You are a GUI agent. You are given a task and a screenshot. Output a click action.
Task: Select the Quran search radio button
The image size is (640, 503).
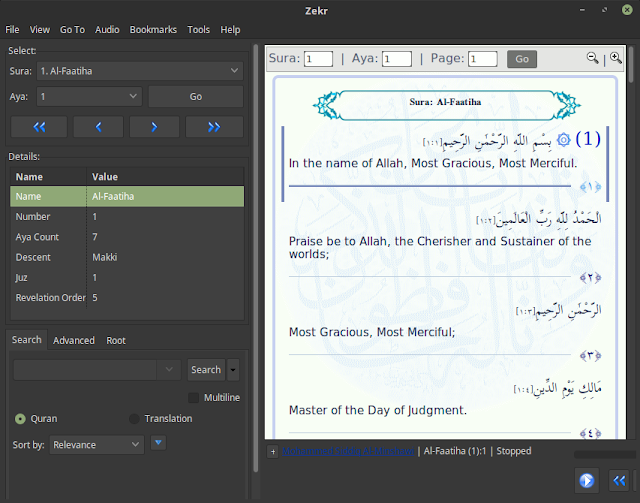tap(20, 419)
